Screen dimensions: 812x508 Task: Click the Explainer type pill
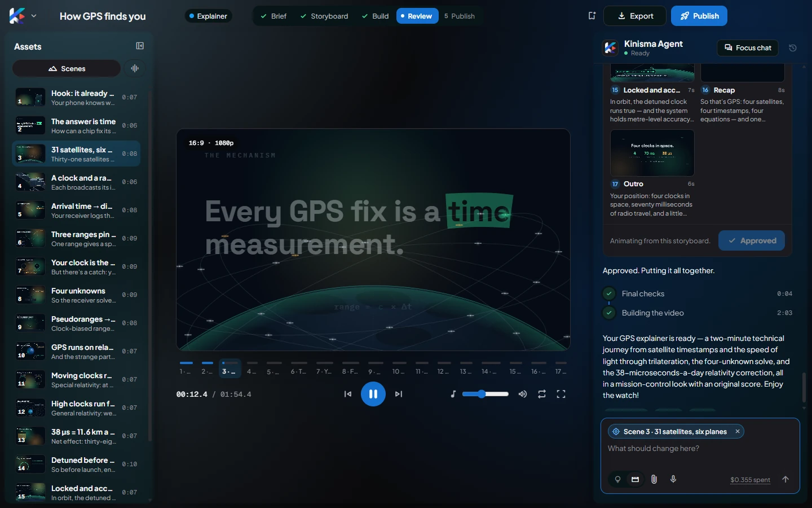pyautogui.click(x=208, y=16)
